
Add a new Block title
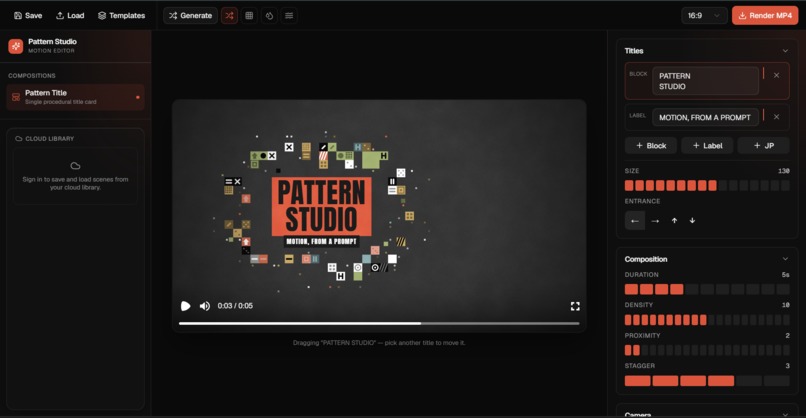[x=651, y=146]
